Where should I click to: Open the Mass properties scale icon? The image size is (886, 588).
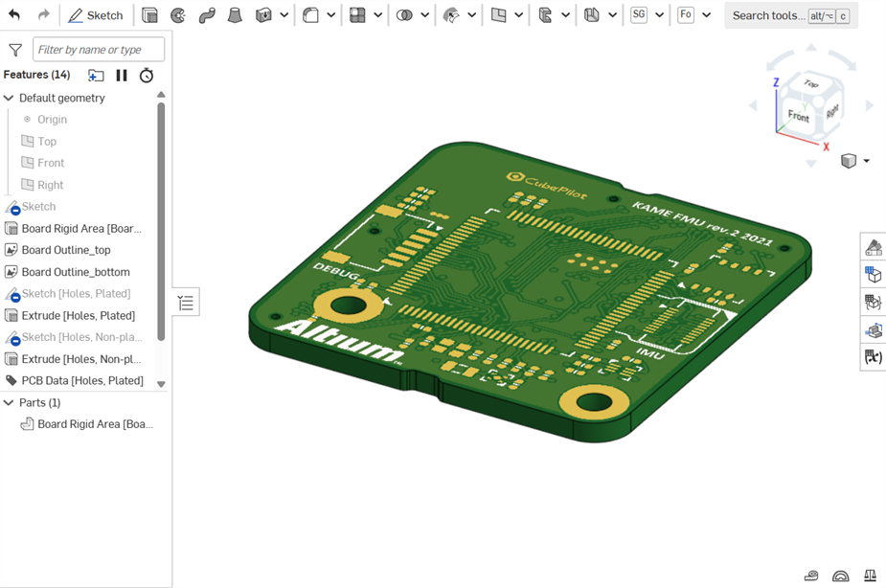coord(870,576)
